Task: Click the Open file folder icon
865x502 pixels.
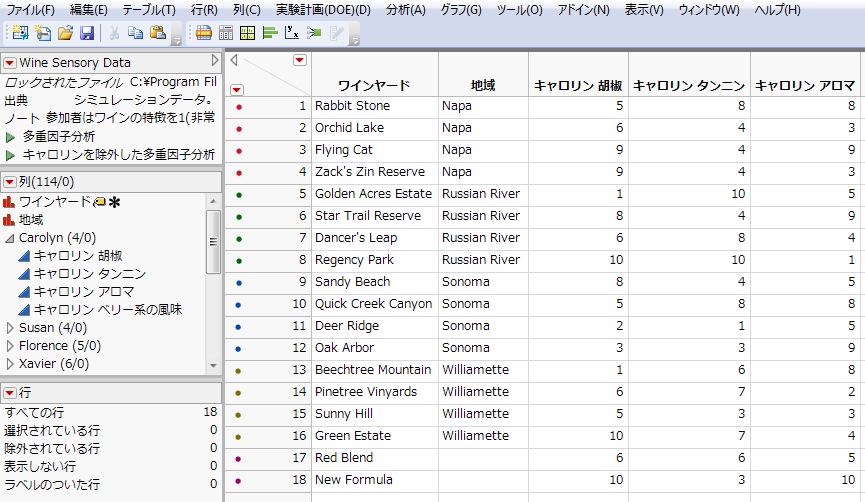Action: (x=66, y=33)
